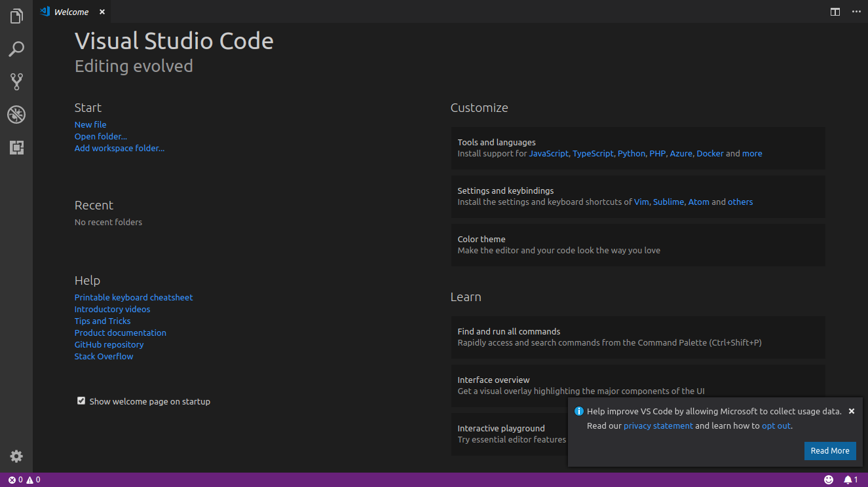The image size is (868, 487).
Task: Open the Explorer sidebar icon
Action: coord(16,16)
